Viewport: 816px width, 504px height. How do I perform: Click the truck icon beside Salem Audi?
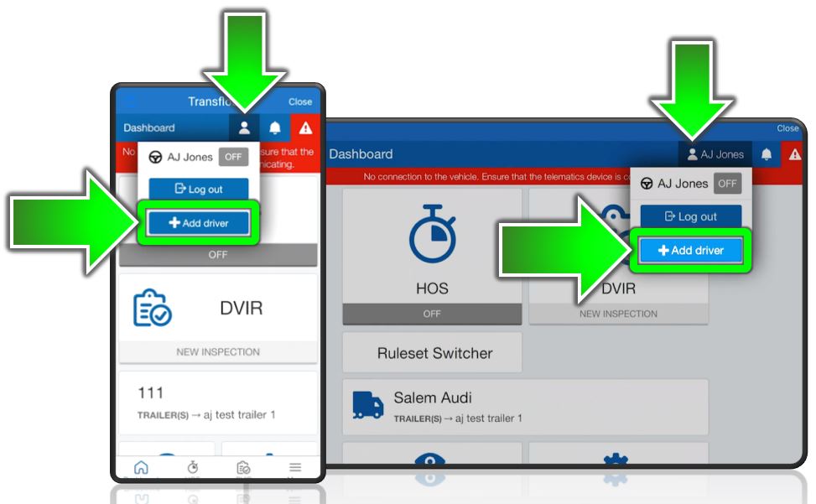click(x=368, y=405)
